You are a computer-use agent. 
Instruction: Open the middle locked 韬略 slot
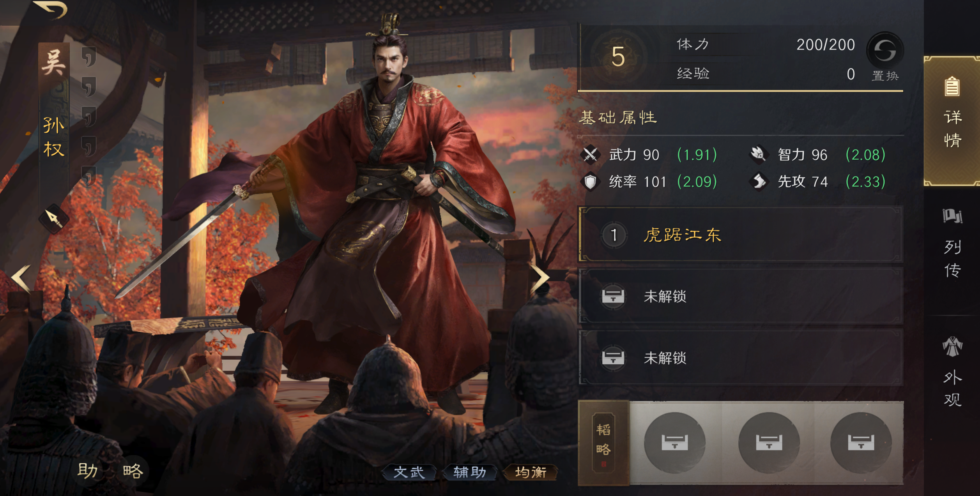769,443
